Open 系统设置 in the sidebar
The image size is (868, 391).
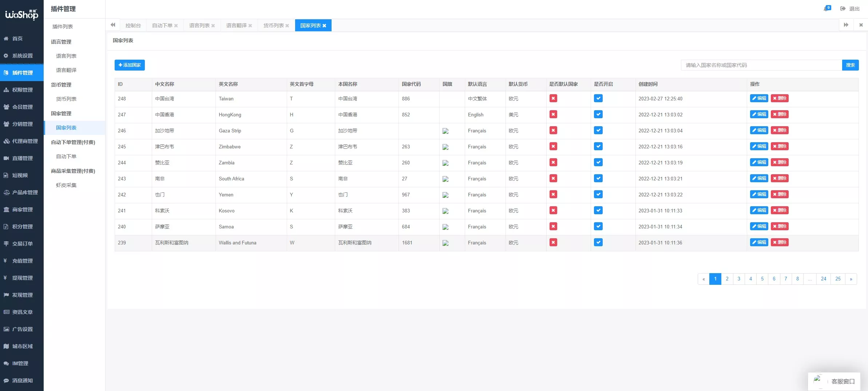click(x=22, y=56)
